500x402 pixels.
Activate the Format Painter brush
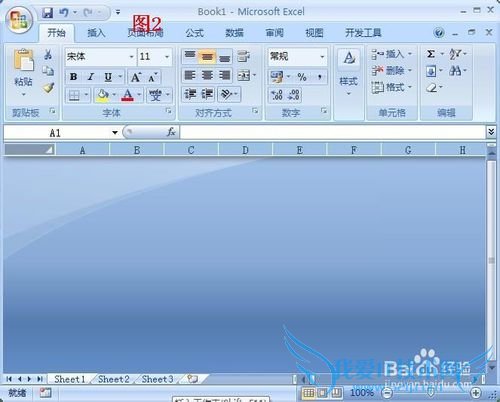coord(48,88)
